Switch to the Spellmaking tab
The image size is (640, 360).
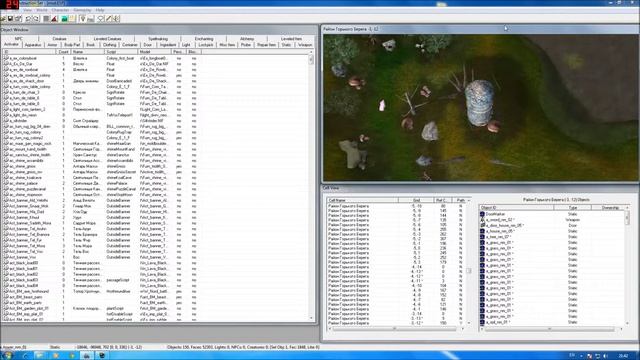158,39
